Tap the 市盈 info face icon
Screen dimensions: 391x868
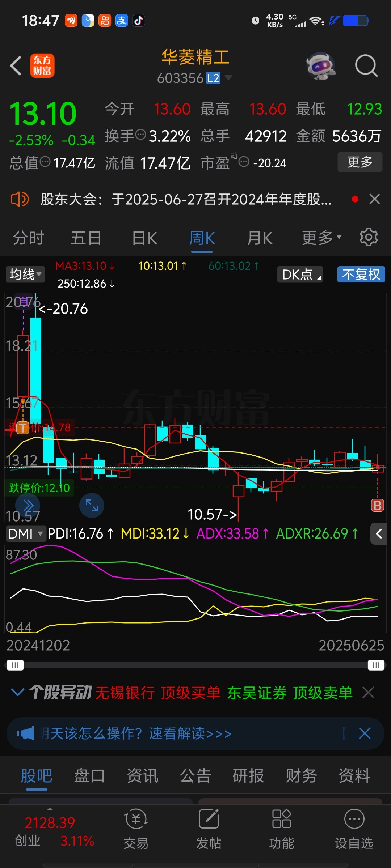point(244,162)
